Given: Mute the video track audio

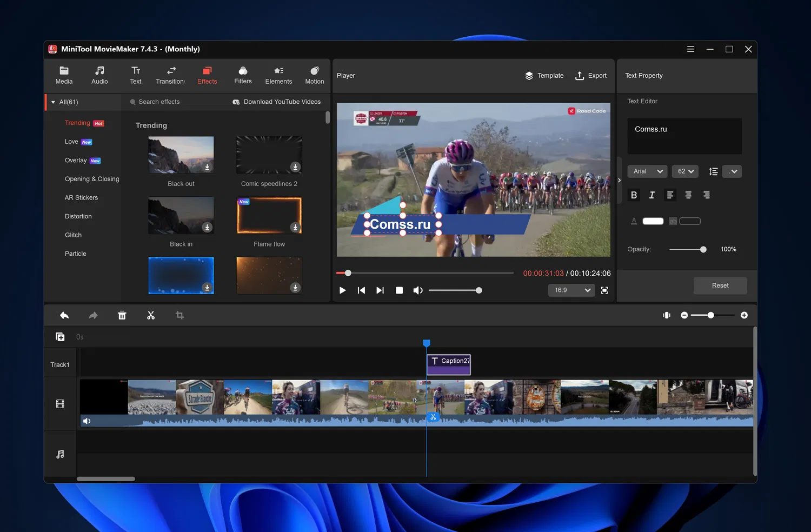Looking at the screenshot, I should 87,421.
